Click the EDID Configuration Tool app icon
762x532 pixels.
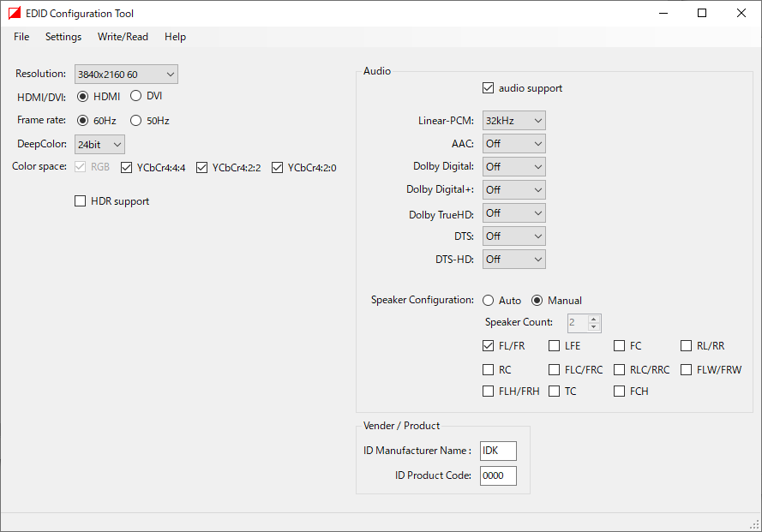pos(15,14)
